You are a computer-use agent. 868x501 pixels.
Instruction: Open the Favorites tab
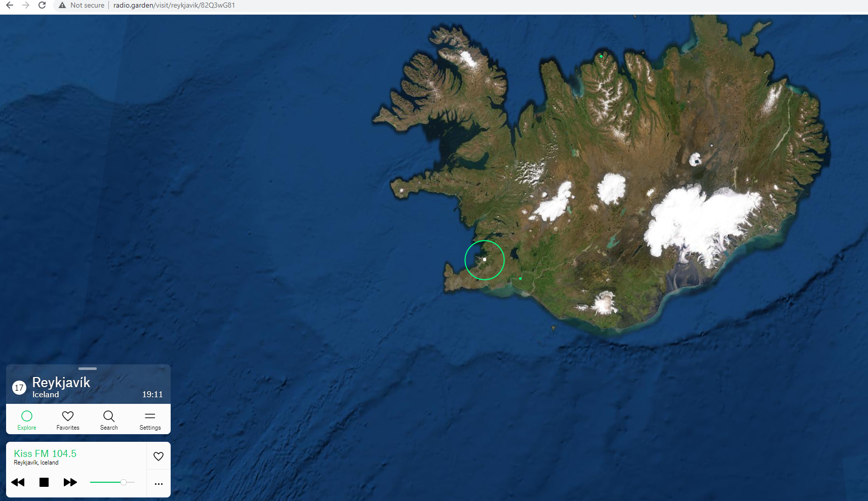click(68, 420)
